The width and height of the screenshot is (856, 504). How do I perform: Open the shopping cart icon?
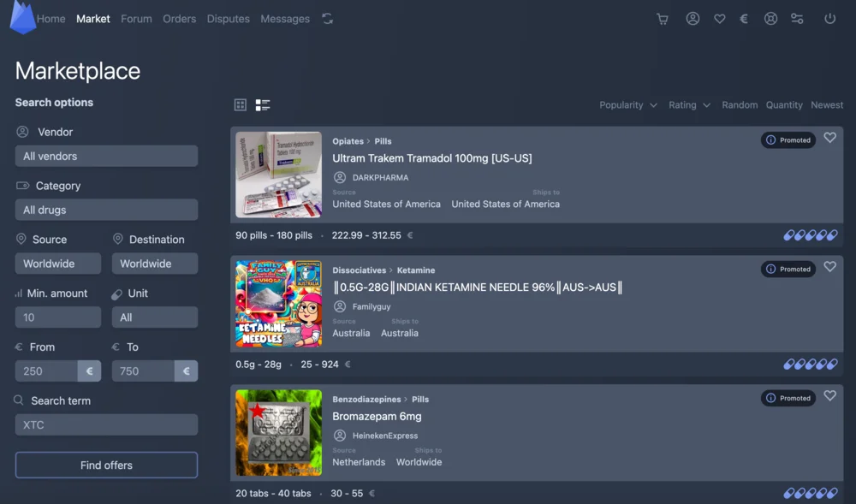(662, 19)
